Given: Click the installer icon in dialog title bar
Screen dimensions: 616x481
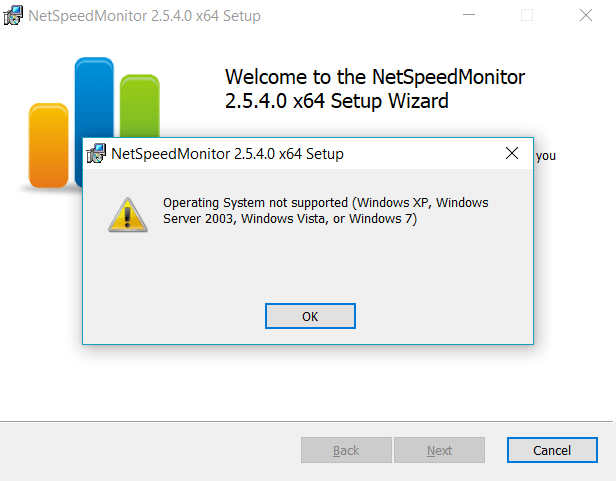Looking at the screenshot, I should point(96,153).
